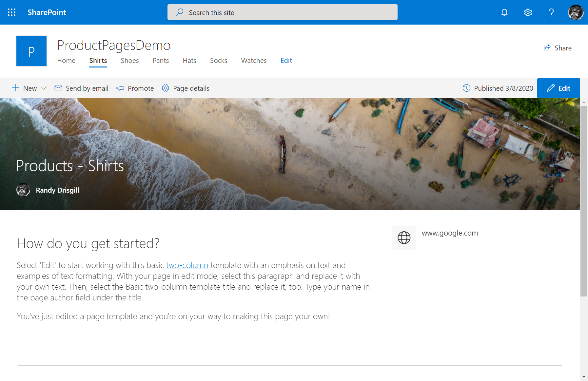Open the Help icon
This screenshot has height=381, width=588.
pos(551,12)
